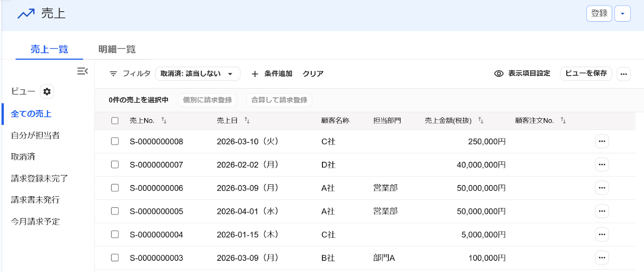Image resolution: width=644 pixels, height=272 pixels.
Task: Click department 部門A
Action: (x=384, y=258)
